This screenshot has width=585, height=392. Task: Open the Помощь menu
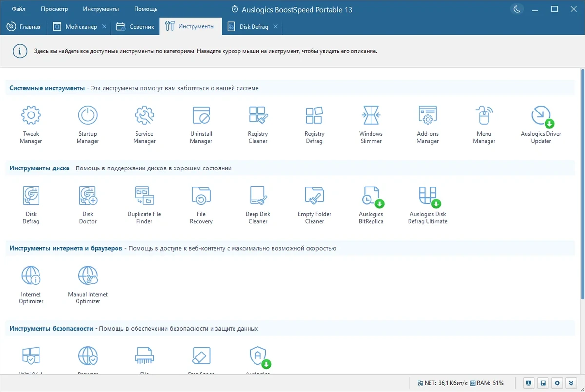146,9
